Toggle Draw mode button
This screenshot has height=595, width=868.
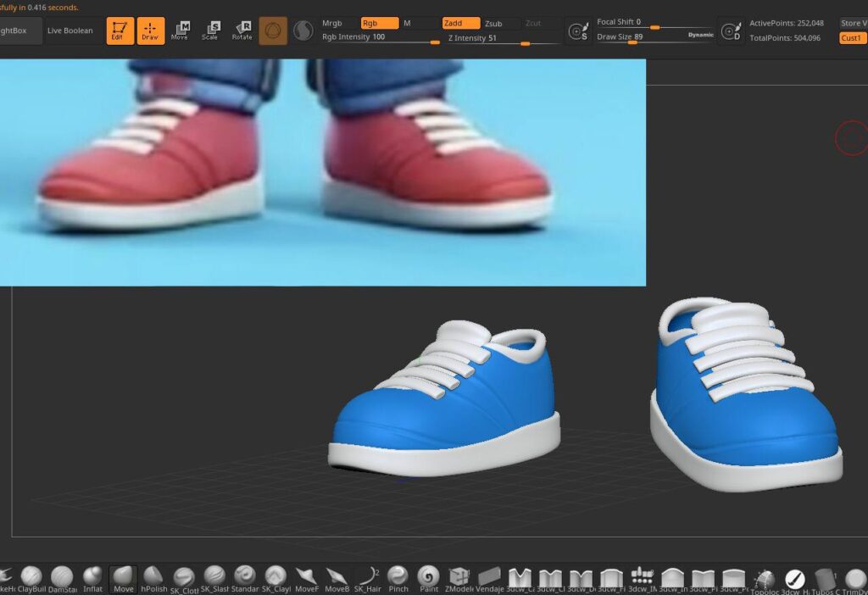point(151,31)
